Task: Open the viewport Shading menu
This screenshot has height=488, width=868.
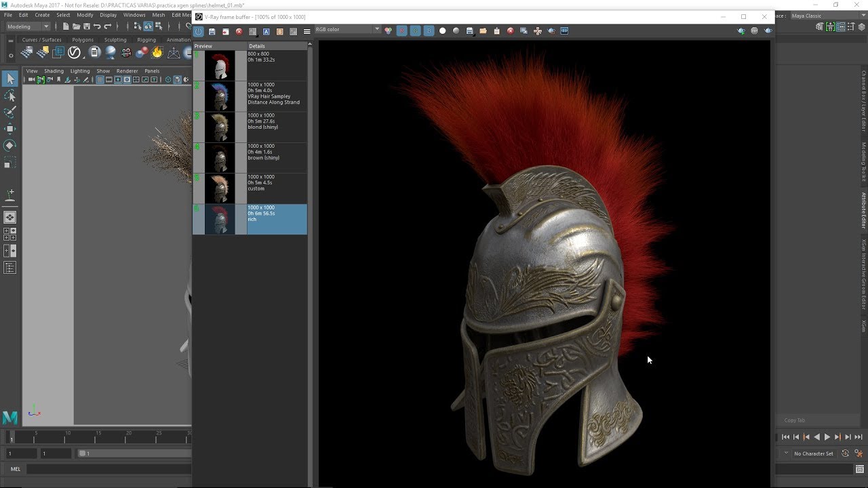Action: (x=54, y=71)
